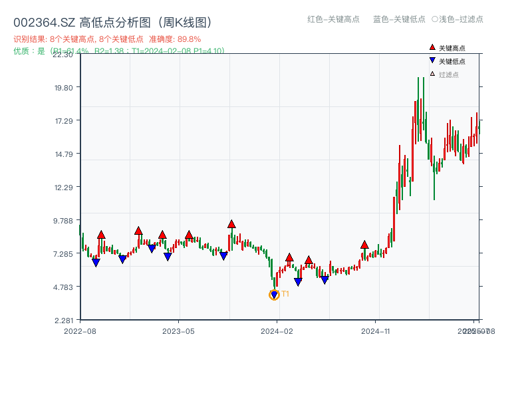Click the red key-high triangle near 9.788 level
Viewport: 532px width, 399px height.
(x=231, y=225)
